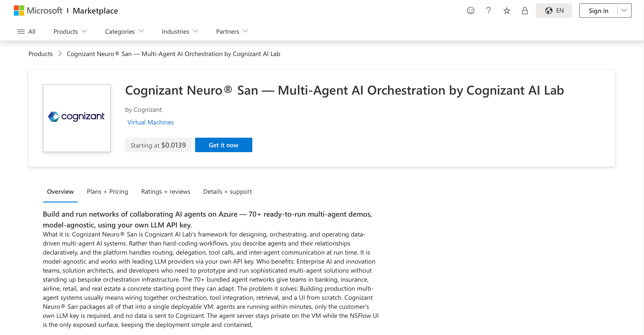Click the globe icon beside EN
Viewport: 644px width, 335px height.
click(x=549, y=11)
